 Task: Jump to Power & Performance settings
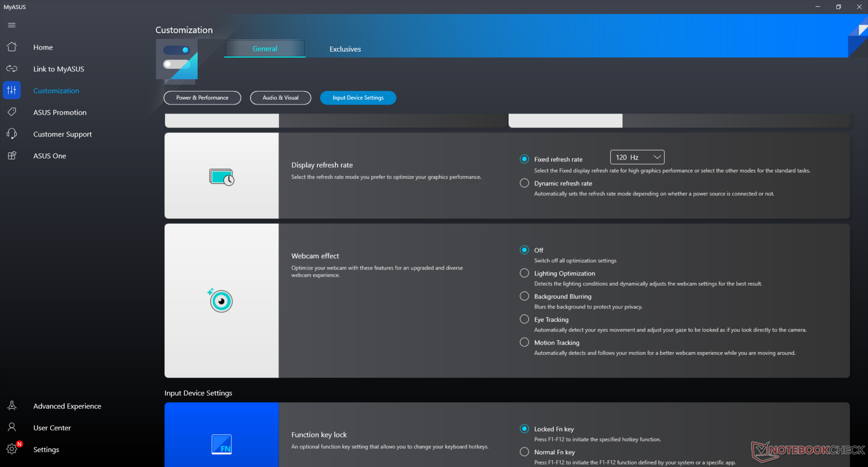[203, 98]
